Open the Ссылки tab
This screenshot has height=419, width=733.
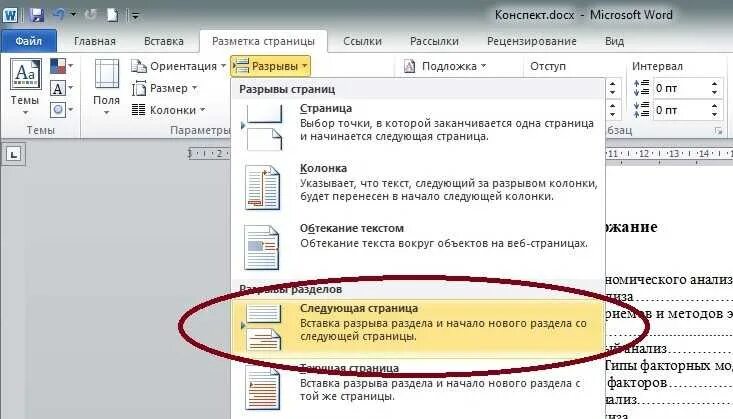click(362, 41)
